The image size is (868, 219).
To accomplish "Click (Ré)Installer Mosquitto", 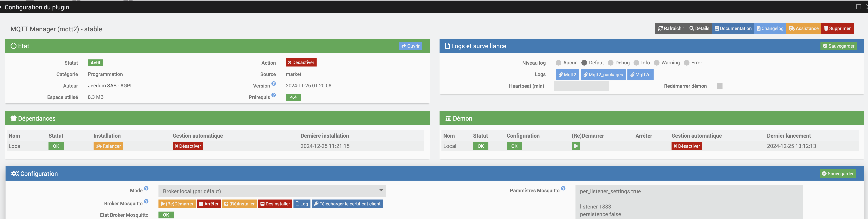I will pyautogui.click(x=240, y=204).
